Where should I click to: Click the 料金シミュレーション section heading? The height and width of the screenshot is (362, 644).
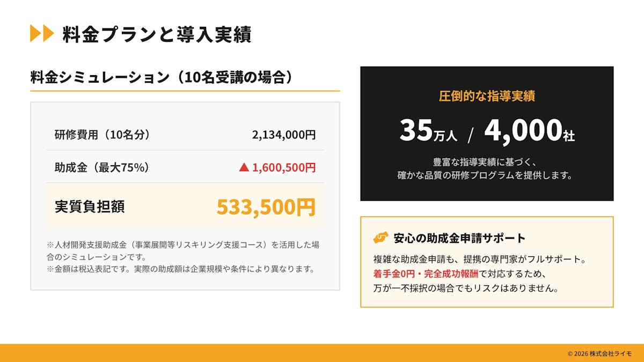click(x=163, y=77)
